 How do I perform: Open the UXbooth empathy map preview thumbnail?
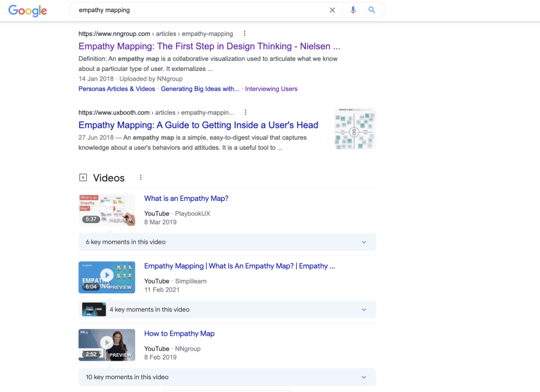354,128
